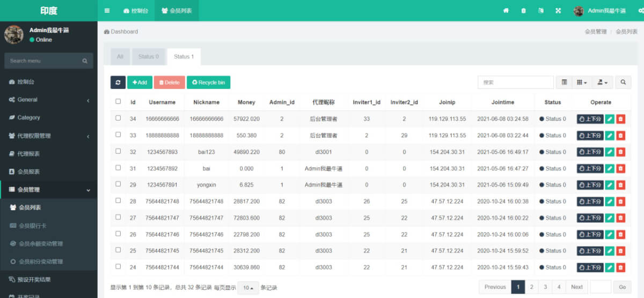Toggle the sidebar hamburger menu icon
The image size is (644, 298).
point(107,11)
